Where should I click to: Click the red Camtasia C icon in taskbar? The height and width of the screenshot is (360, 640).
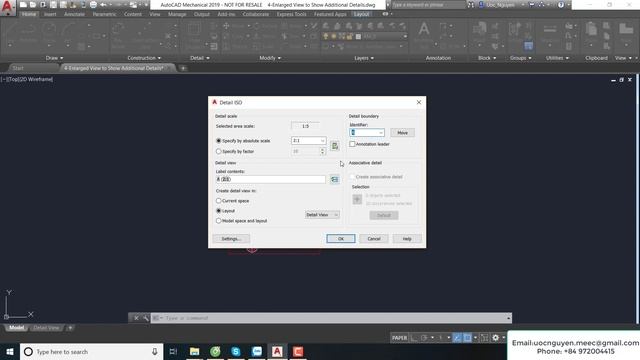tap(298, 351)
